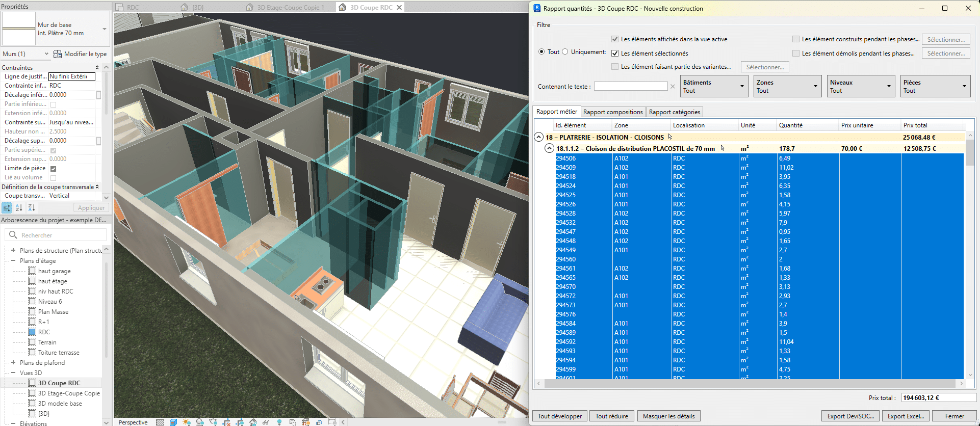Click the 'Contenant le texte' input field
The height and width of the screenshot is (426, 980).
click(x=630, y=87)
